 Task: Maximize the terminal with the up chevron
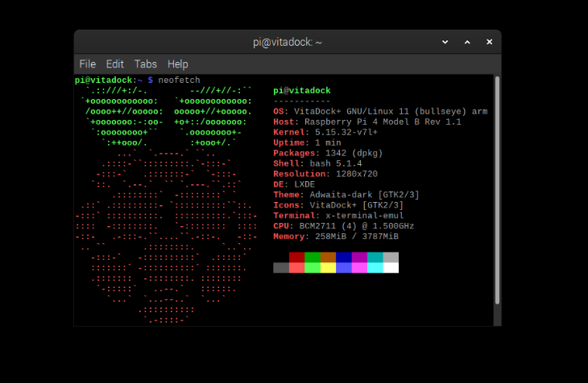coord(467,42)
